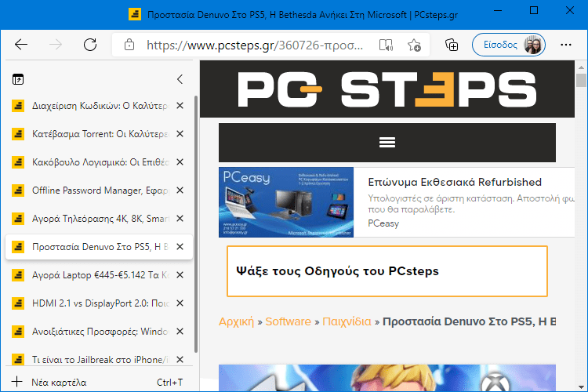Image resolution: width=588 pixels, height=392 pixels.
Task: Close the Αγορά Τηλεόρασης tab
Action: 180,218
